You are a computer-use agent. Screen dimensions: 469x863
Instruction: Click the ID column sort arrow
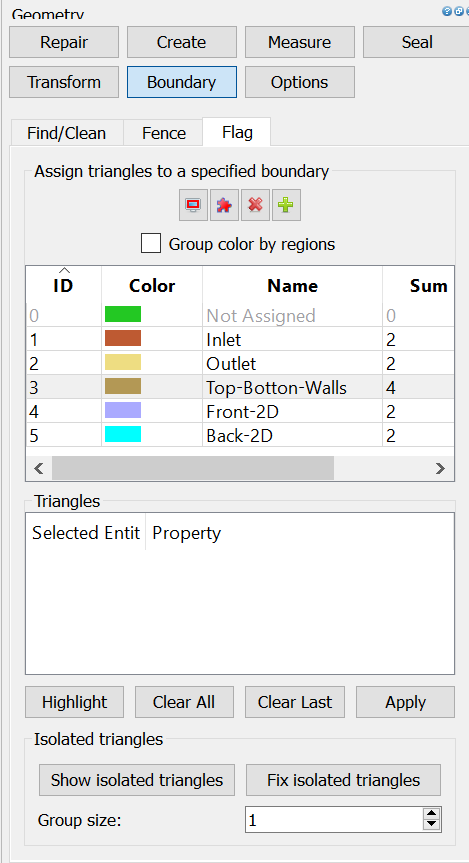[x=64, y=270]
